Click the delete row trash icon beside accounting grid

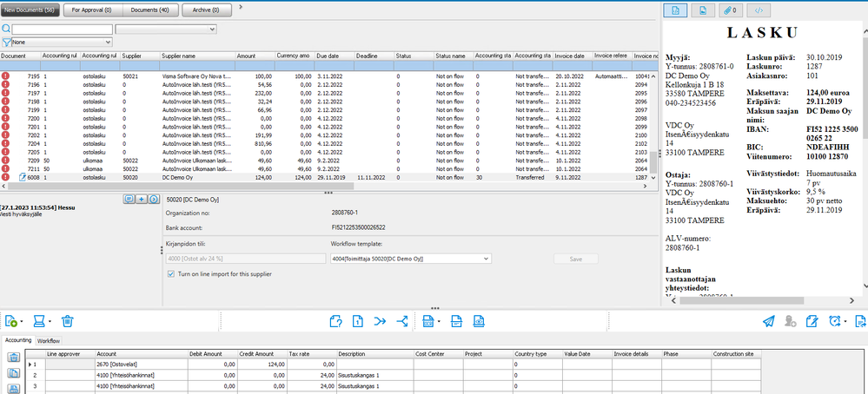click(x=14, y=358)
